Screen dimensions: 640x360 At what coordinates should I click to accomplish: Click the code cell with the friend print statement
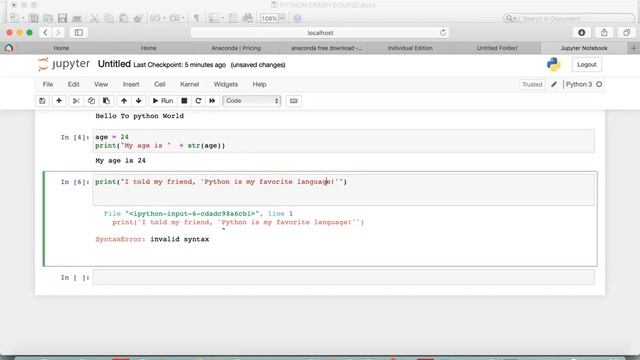point(343,190)
